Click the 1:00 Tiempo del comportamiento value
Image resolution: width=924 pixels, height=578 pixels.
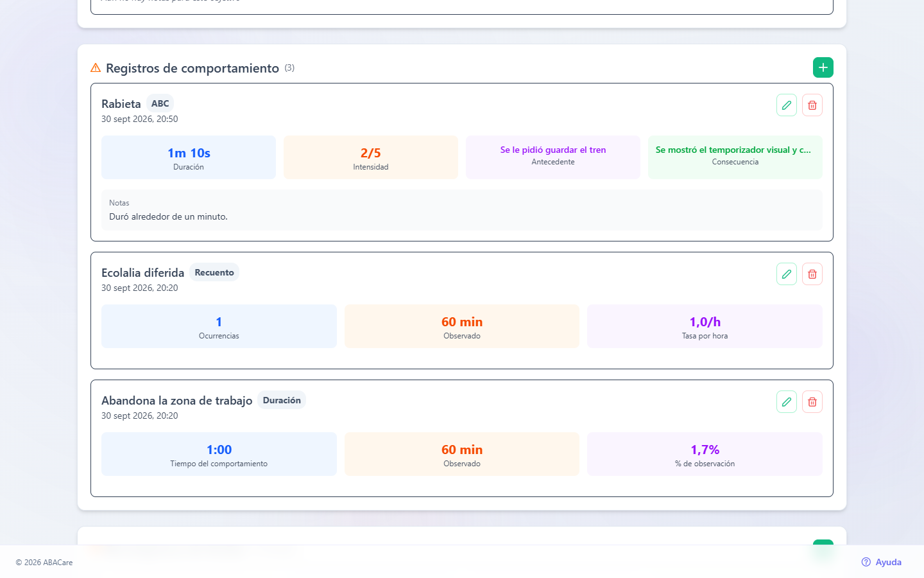219,450
